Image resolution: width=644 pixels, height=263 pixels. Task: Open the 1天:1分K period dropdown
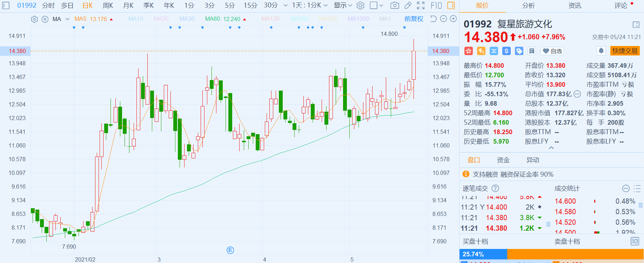point(309,5)
